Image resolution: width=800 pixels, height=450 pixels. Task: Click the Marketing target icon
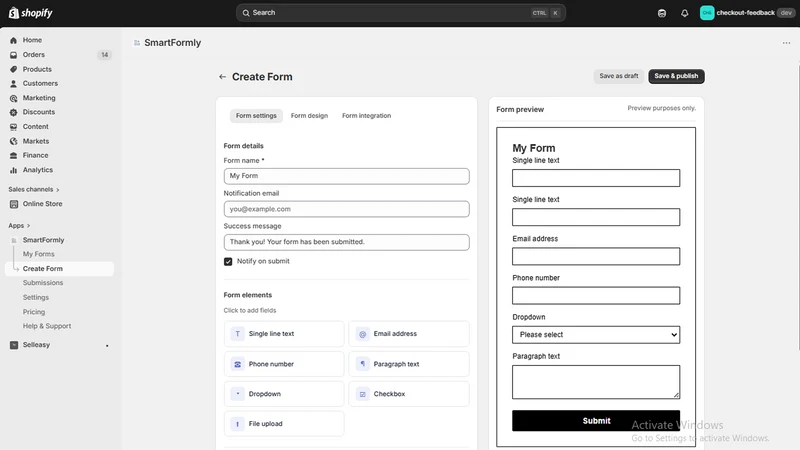click(x=14, y=98)
